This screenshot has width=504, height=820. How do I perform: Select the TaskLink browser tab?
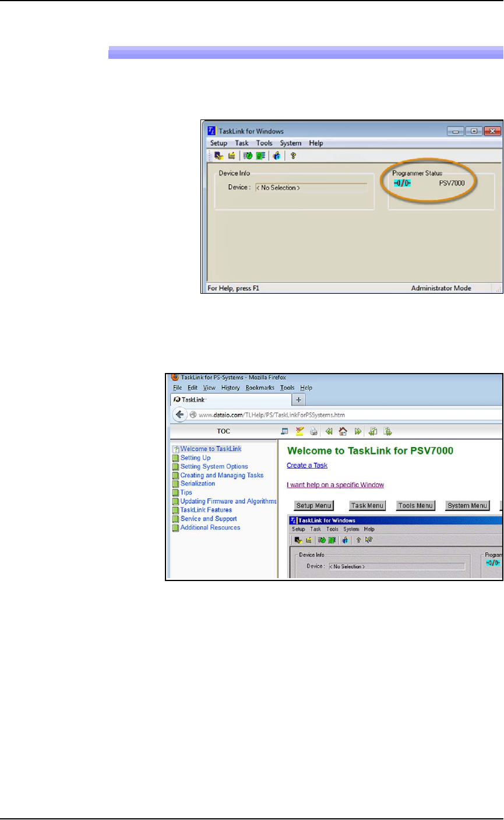(x=231, y=400)
